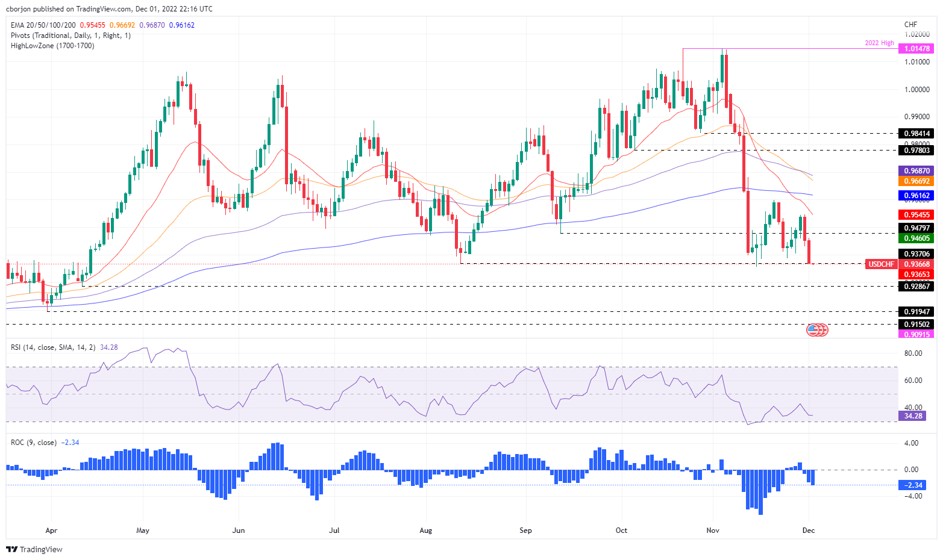Click the purple 0.96870 EMA price label

pyautogui.click(x=916, y=171)
